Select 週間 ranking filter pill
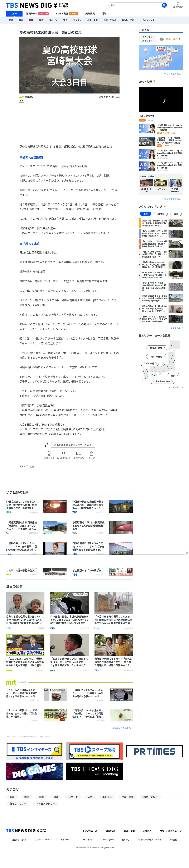This screenshot has height=868, width=189. (x=176, y=214)
